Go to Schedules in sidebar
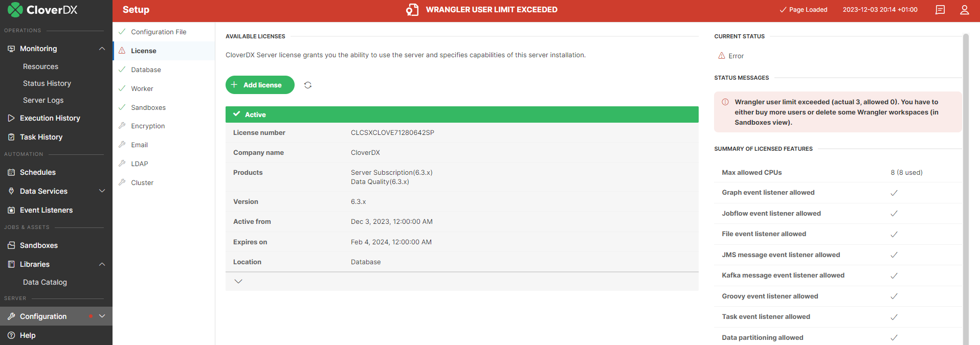The width and height of the screenshot is (980, 345). pos(37,172)
